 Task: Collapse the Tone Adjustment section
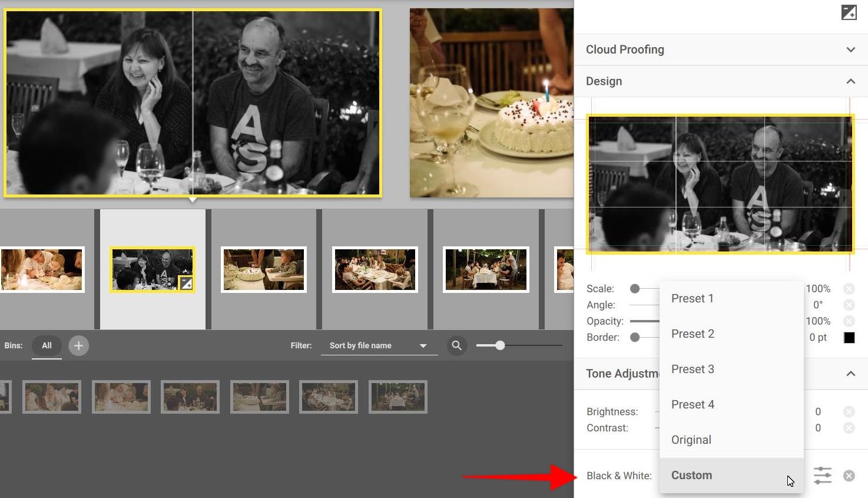click(850, 374)
